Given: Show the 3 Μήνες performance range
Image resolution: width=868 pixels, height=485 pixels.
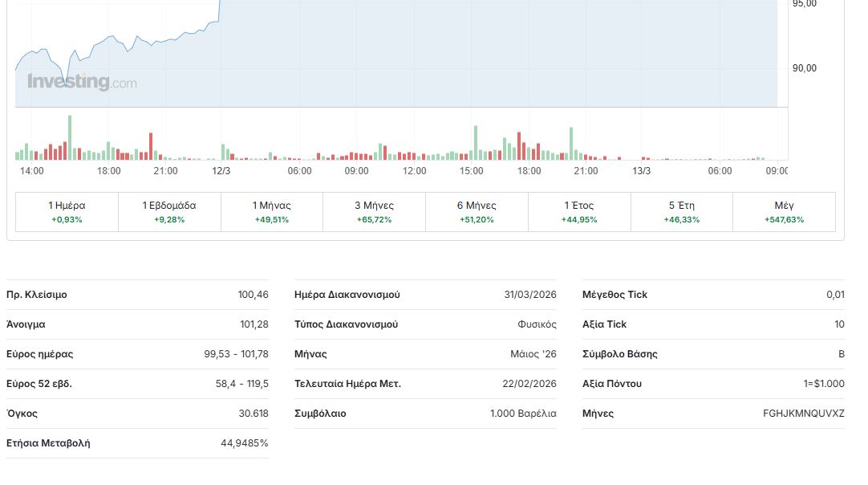Looking at the screenshot, I should pos(374,212).
